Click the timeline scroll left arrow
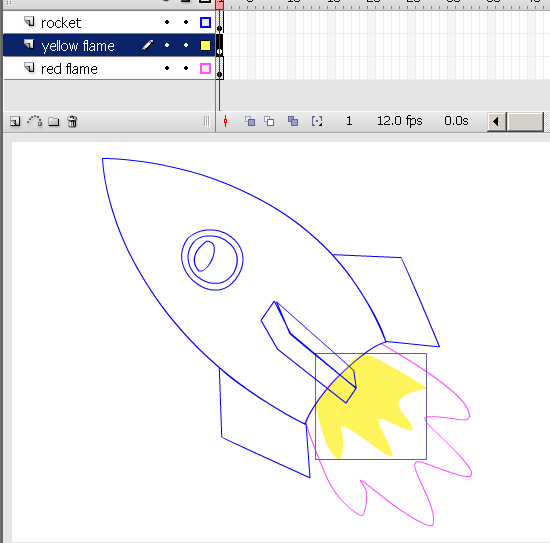 496,122
